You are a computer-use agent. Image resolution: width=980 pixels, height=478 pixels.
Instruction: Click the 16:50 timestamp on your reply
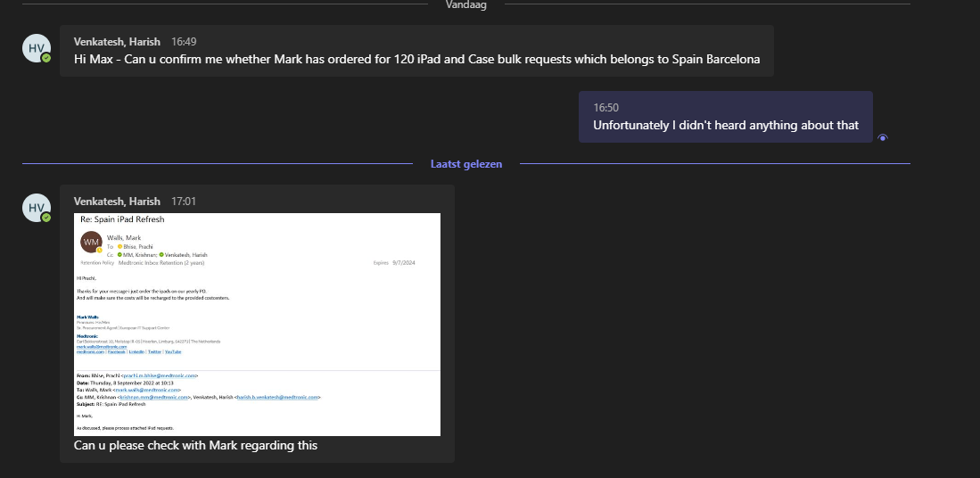605,108
